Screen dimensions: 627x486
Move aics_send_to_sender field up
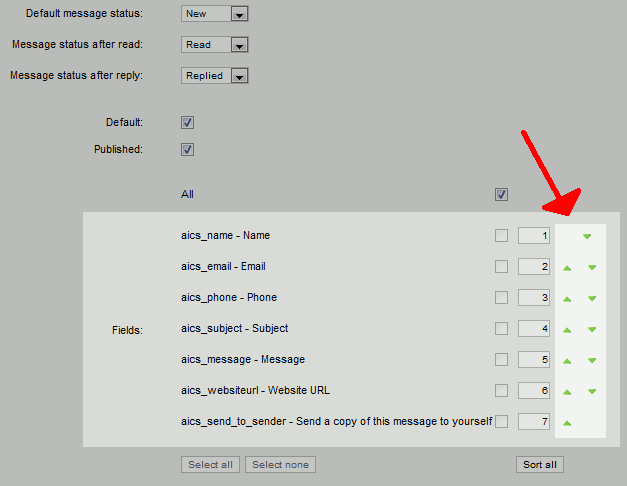(x=567, y=423)
